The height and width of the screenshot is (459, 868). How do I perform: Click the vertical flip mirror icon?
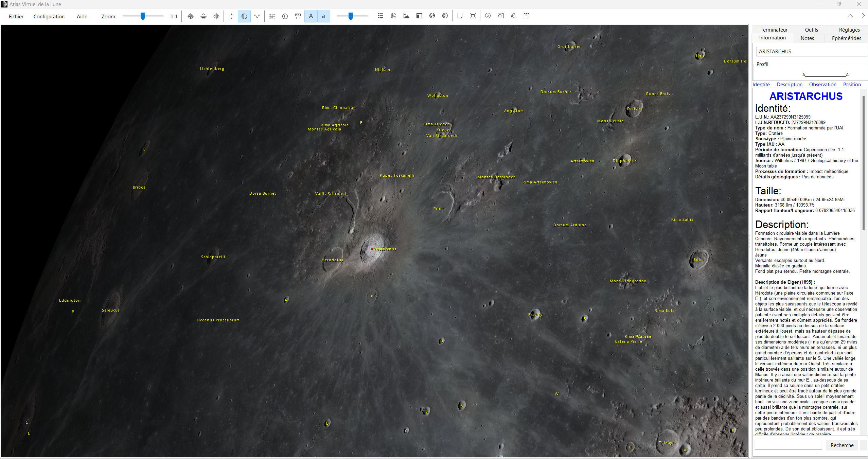(x=203, y=16)
